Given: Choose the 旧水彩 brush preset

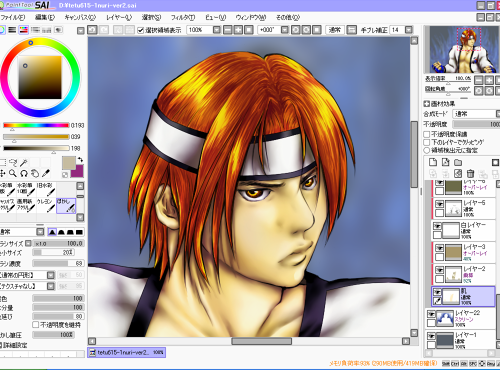Looking at the screenshot, I should pos(46,189).
